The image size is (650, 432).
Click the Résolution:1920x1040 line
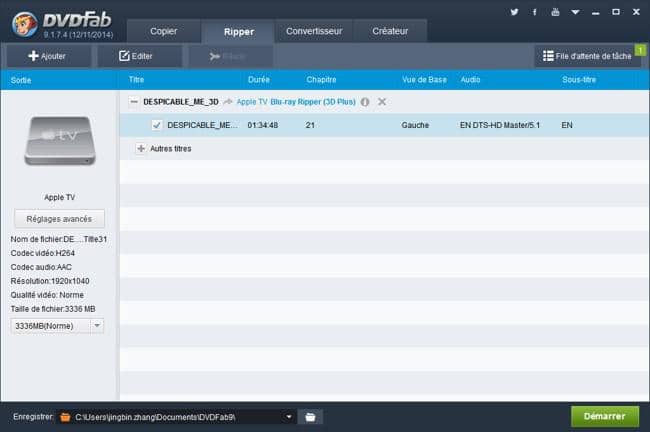tap(50, 281)
